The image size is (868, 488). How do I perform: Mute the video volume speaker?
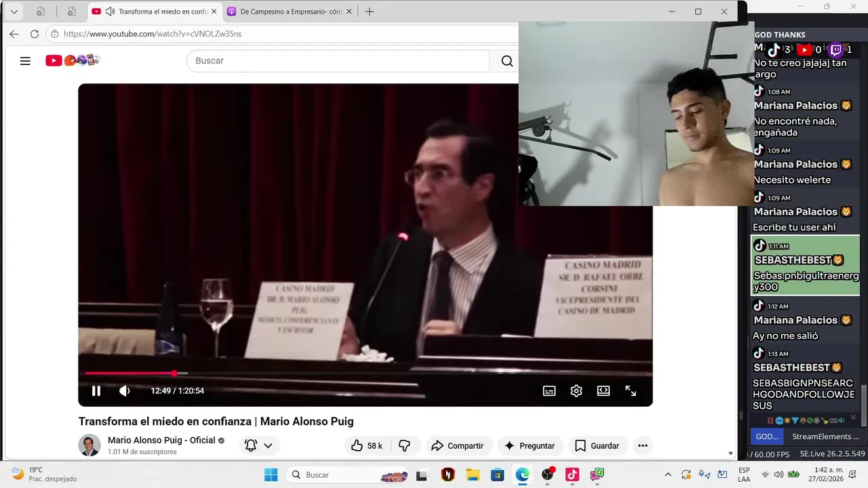(x=125, y=390)
